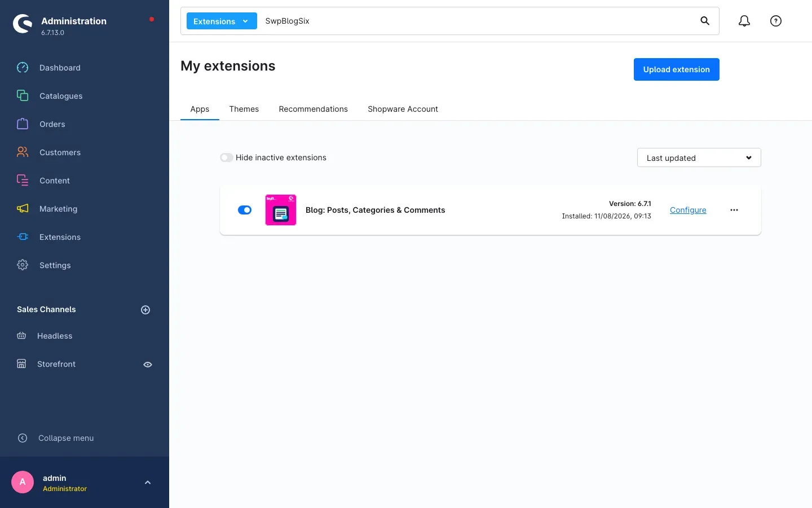Image resolution: width=812 pixels, height=508 pixels.
Task: Expand the admin user menu chevron
Action: coord(148,483)
